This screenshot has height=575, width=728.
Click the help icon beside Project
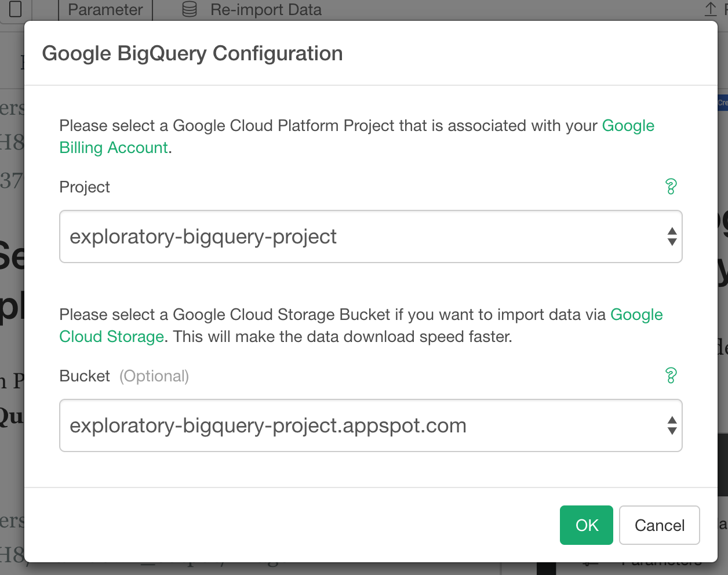point(672,187)
